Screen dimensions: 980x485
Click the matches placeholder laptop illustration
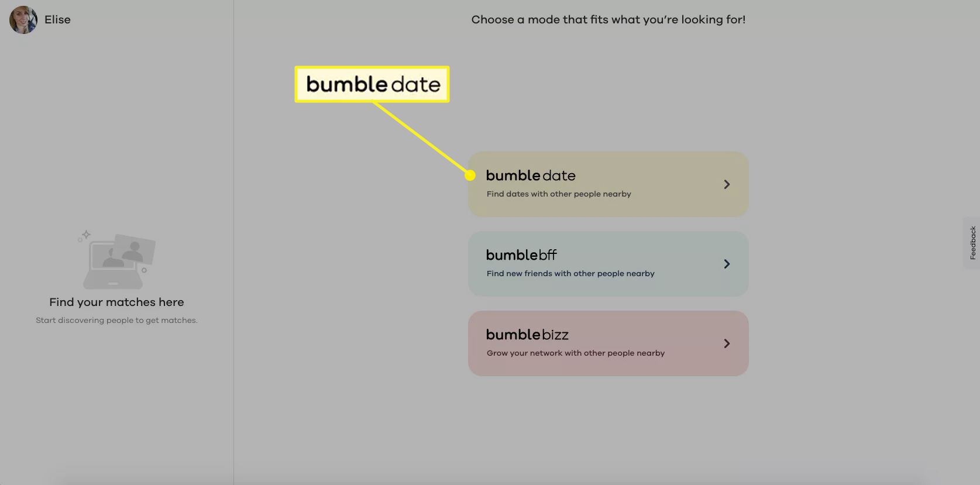pyautogui.click(x=117, y=259)
